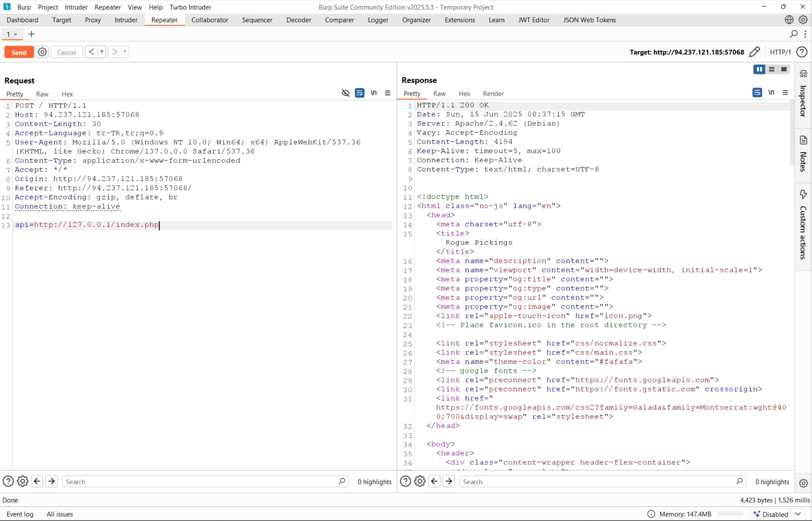Viewport: 812px width, 521px height.
Task: Switch request view to Raw tab
Action: coord(42,94)
